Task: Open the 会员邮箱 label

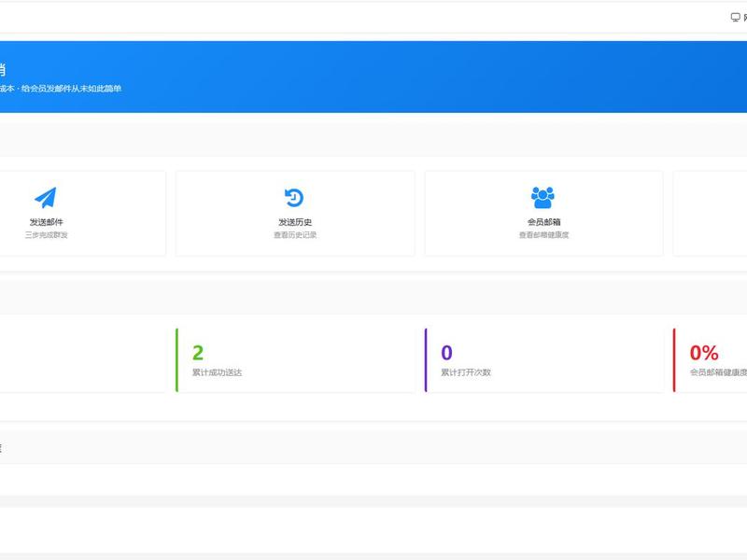Action: [543, 222]
